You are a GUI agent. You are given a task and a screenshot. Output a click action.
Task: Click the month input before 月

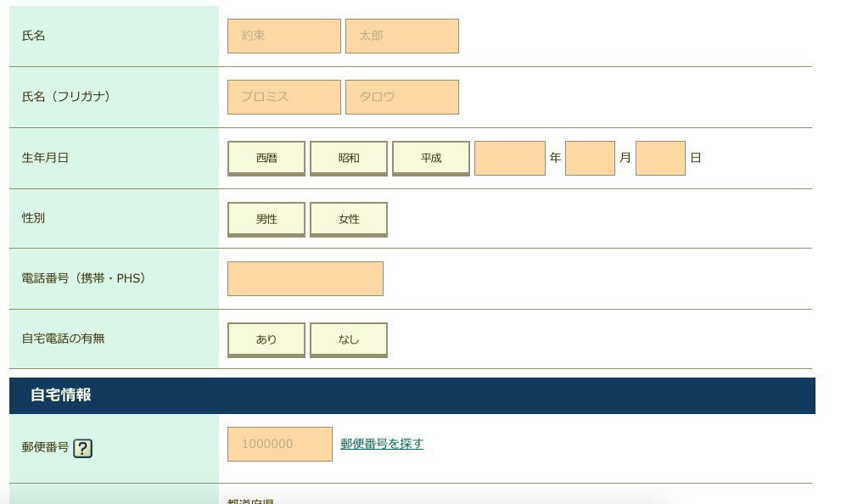pos(590,157)
